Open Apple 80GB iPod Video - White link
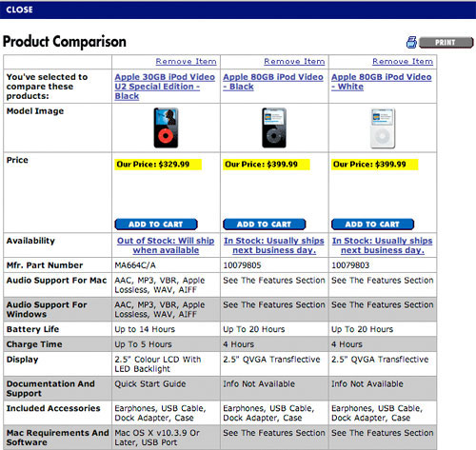 [382, 82]
